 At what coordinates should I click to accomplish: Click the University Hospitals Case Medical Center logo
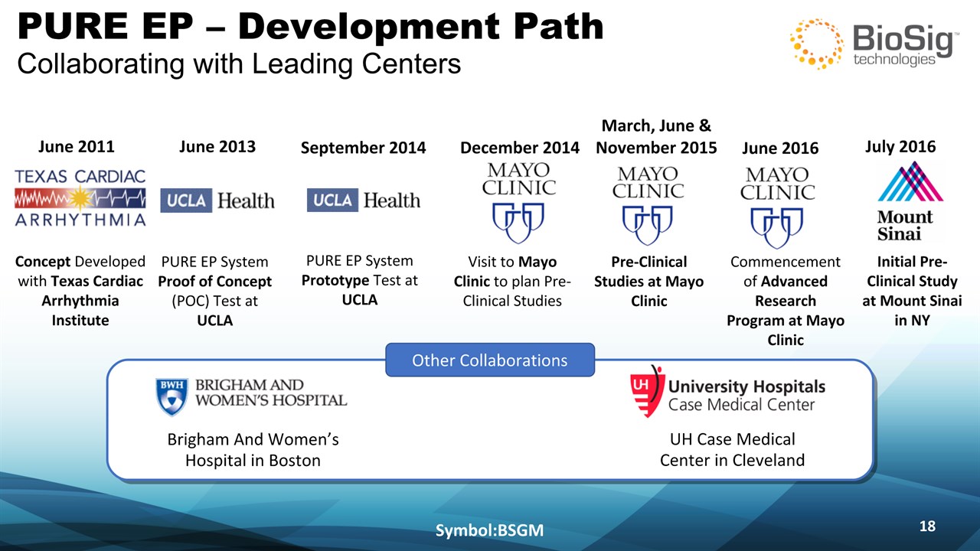coord(727,392)
